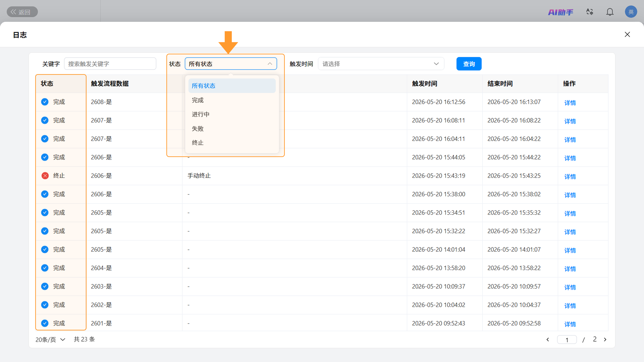Focus the 搜索触发关键字 keyword input
This screenshot has width=644, height=362.
tap(110, 64)
